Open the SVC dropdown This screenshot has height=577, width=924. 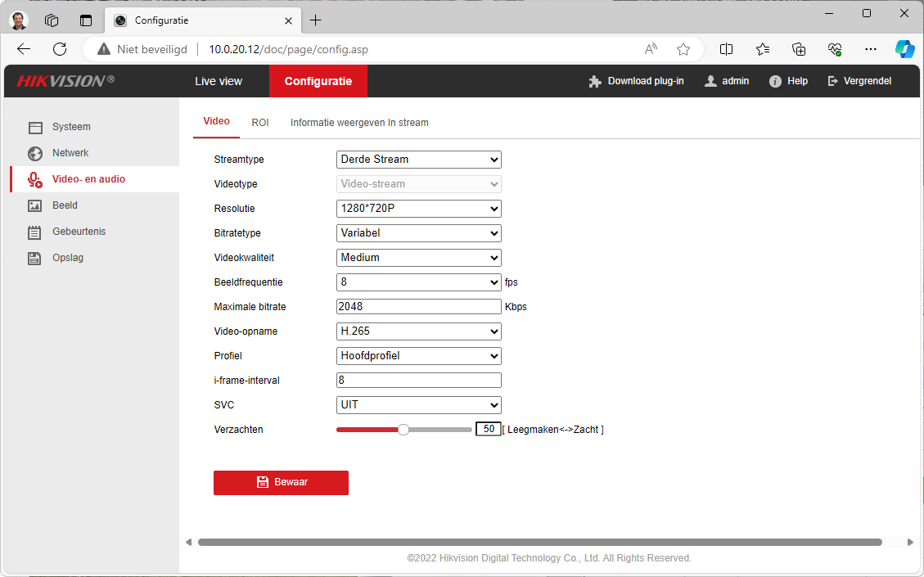tap(418, 405)
